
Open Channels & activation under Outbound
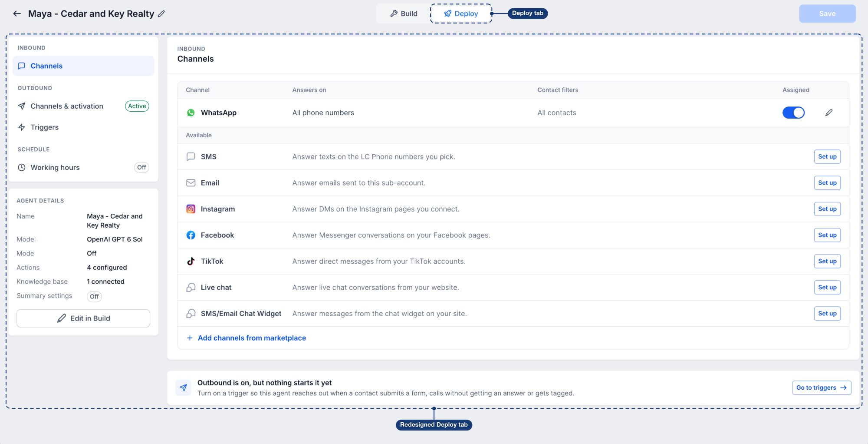pyautogui.click(x=83, y=106)
